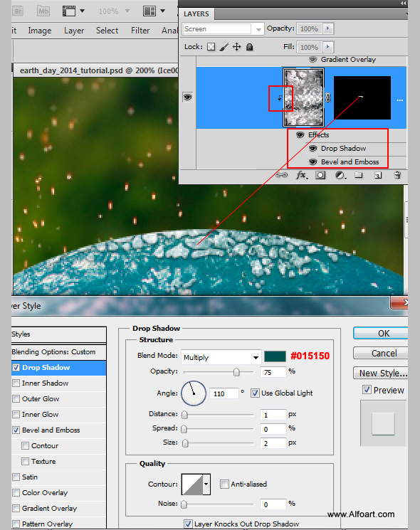Image resolution: width=420 pixels, height=530 pixels.
Task: Open the Select menu
Action: point(107,31)
